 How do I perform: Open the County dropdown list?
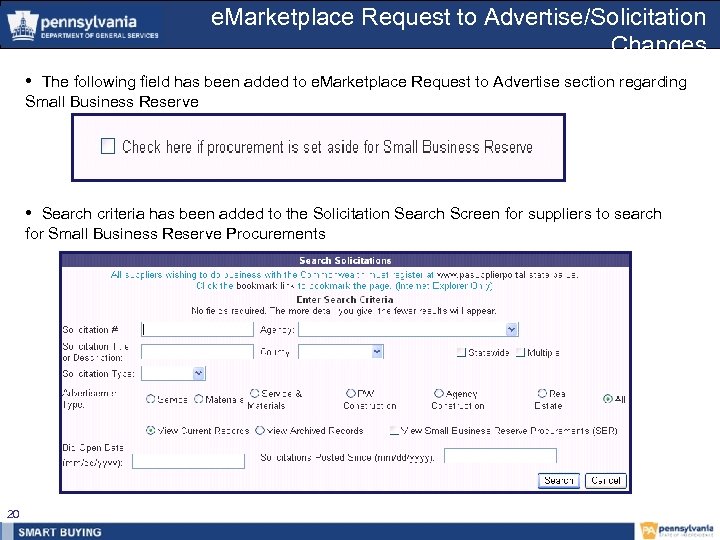pyautogui.click(x=377, y=352)
